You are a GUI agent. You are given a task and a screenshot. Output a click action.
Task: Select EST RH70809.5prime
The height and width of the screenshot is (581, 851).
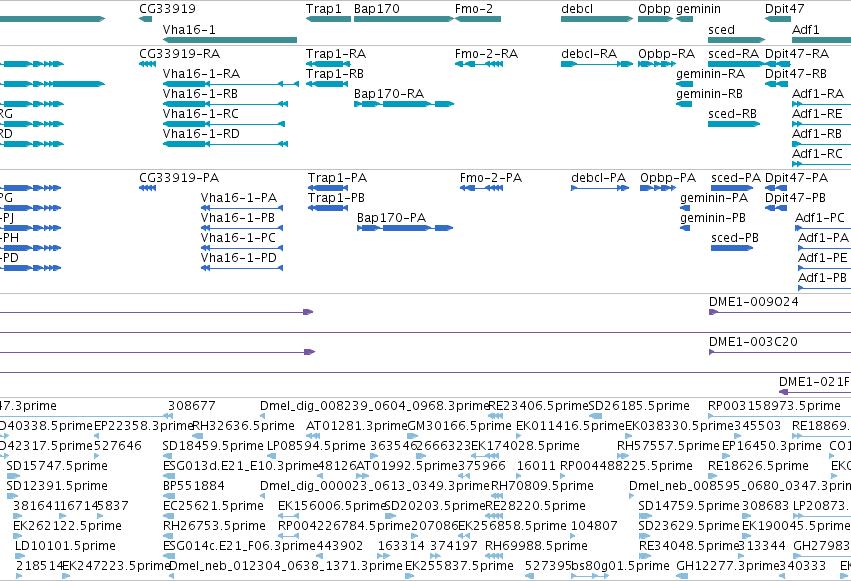[x=497, y=496]
